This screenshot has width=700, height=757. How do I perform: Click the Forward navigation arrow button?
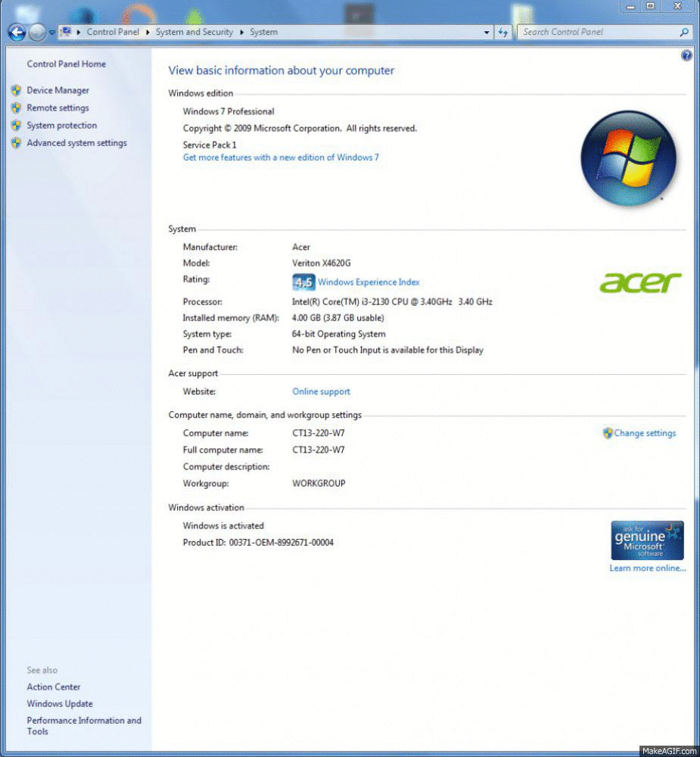pos(37,33)
